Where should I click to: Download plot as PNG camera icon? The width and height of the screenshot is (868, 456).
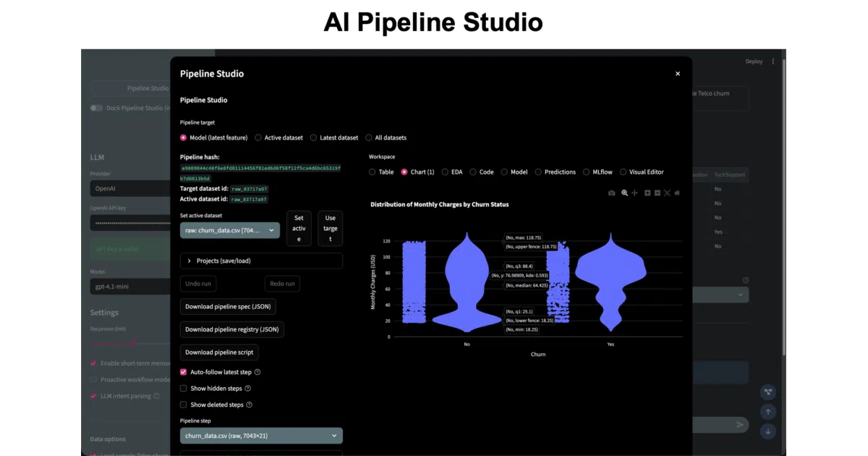click(x=611, y=193)
